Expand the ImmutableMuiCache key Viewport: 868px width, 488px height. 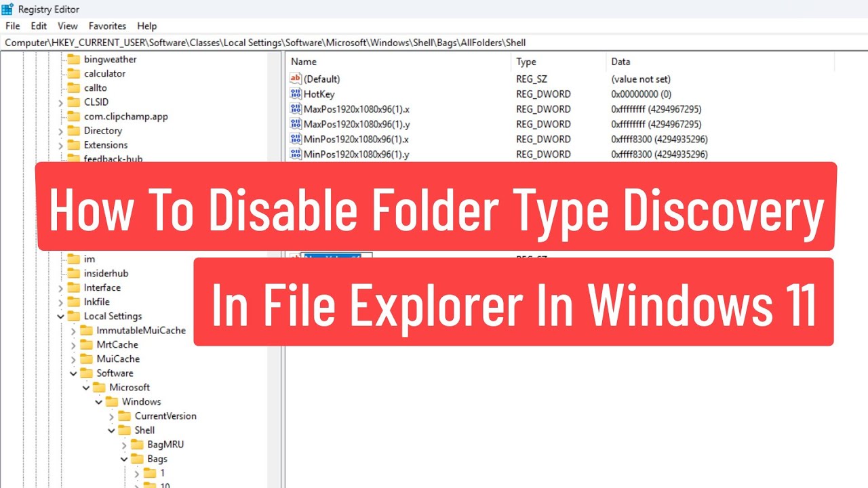(73, 331)
